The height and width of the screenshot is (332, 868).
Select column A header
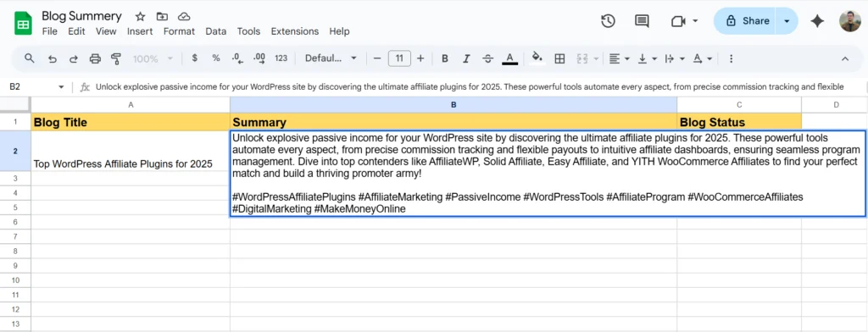(131, 104)
